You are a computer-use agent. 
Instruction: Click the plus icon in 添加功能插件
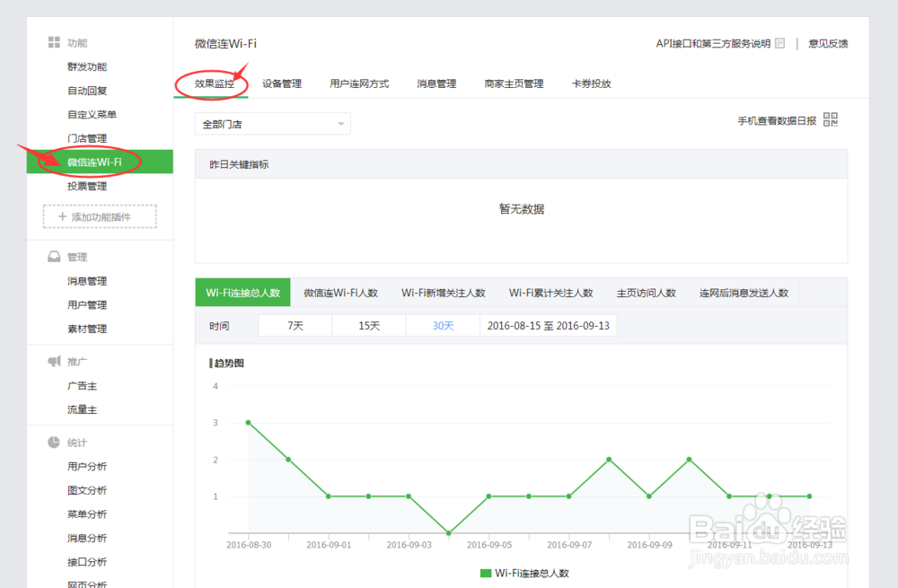63,216
